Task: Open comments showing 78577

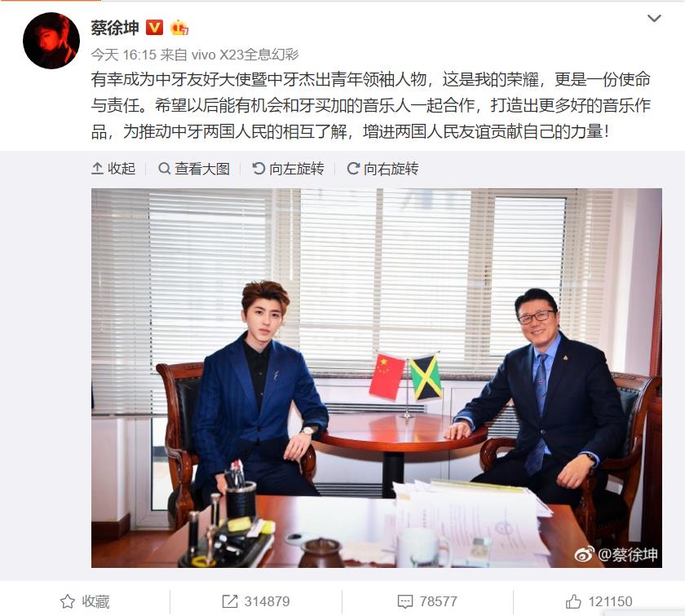Action: [427, 601]
